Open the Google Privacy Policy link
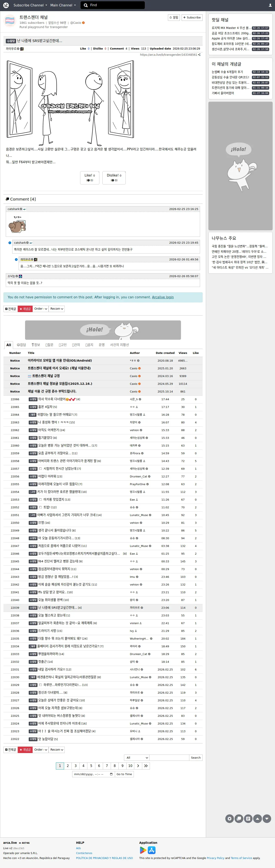 coord(215,858)
